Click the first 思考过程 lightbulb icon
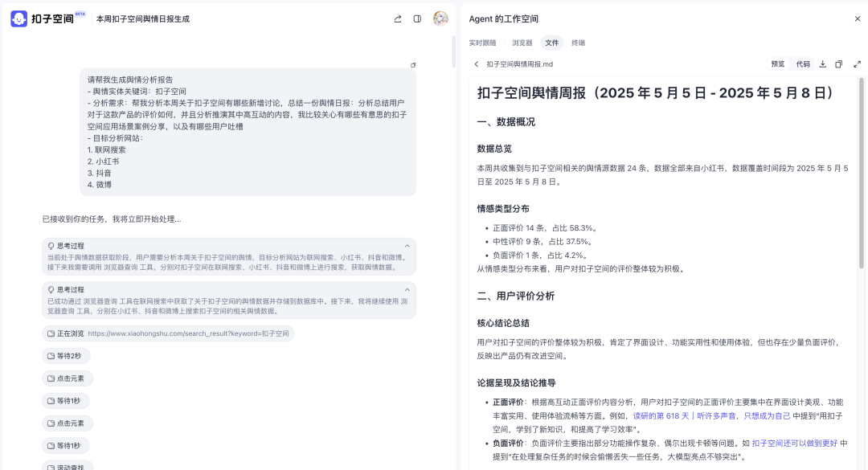This screenshot has width=868, height=470. 51,246
